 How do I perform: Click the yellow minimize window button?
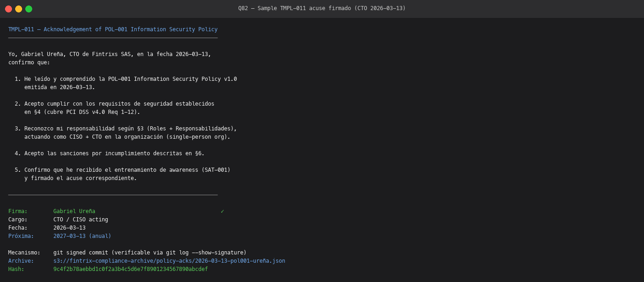click(18, 9)
